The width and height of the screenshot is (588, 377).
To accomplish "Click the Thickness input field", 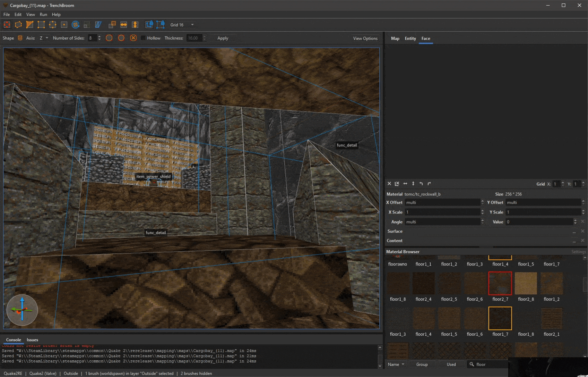I will coord(194,38).
